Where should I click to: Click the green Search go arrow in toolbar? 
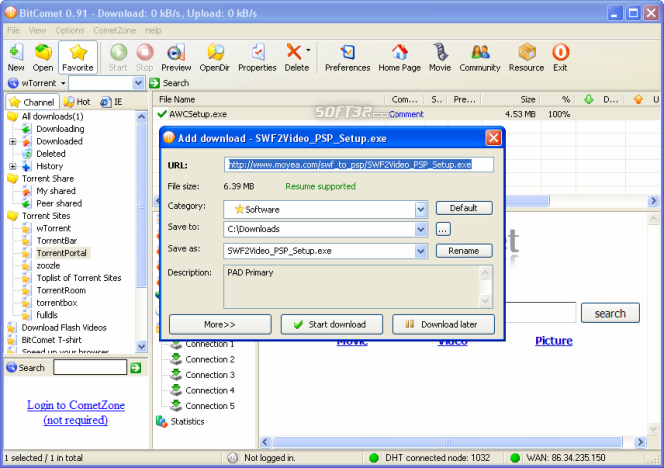coord(154,83)
